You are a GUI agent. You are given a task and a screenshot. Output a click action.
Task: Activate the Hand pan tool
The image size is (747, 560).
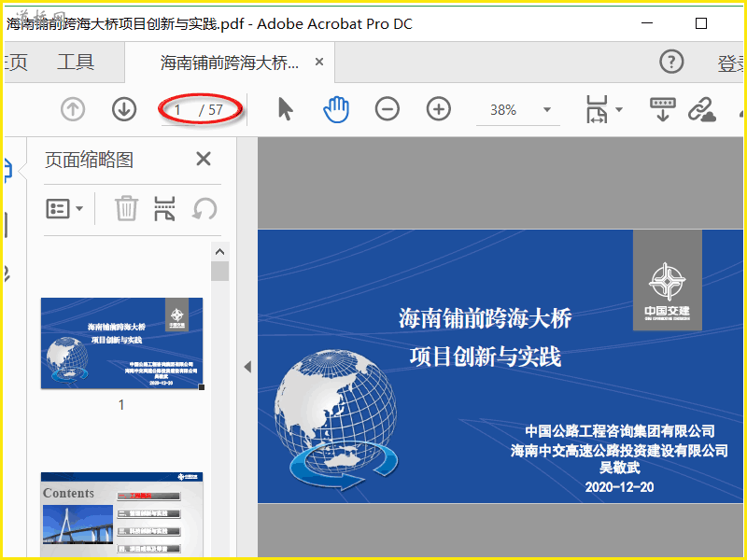pos(336,109)
